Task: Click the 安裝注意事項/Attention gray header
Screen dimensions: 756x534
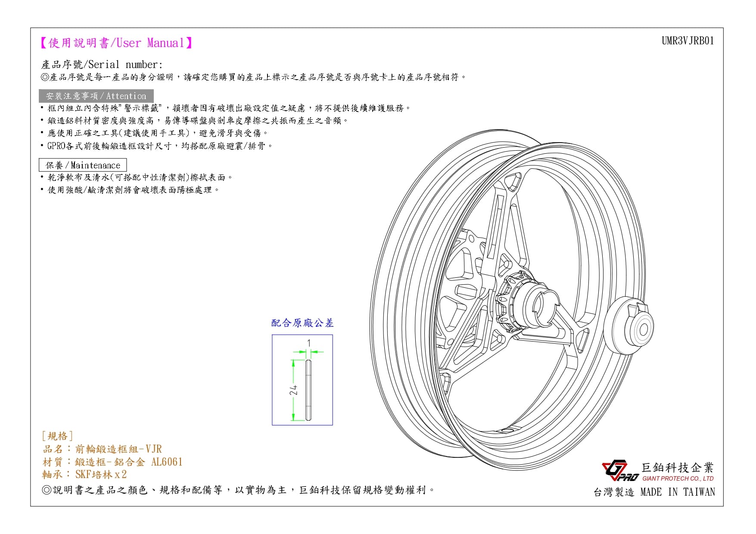Action: [96, 96]
